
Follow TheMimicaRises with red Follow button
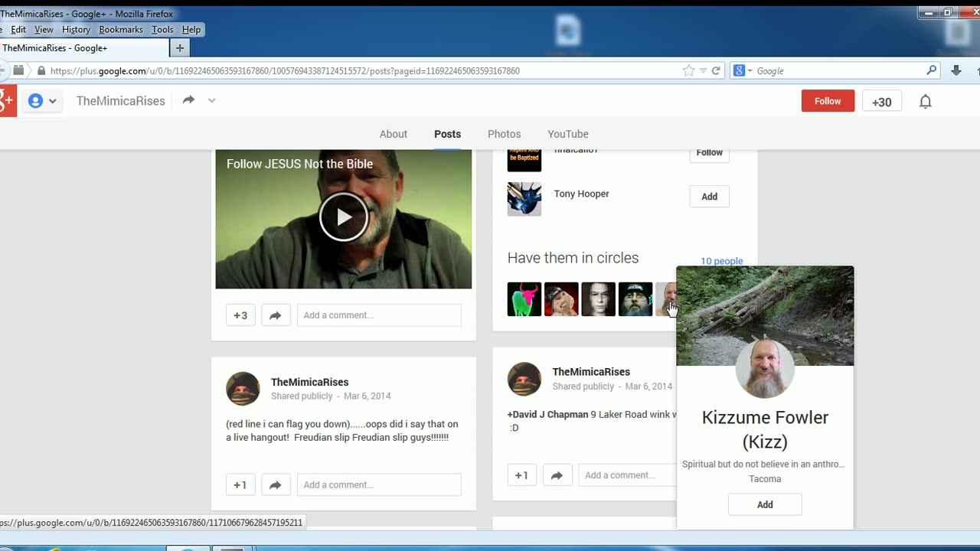click(828, 101)
